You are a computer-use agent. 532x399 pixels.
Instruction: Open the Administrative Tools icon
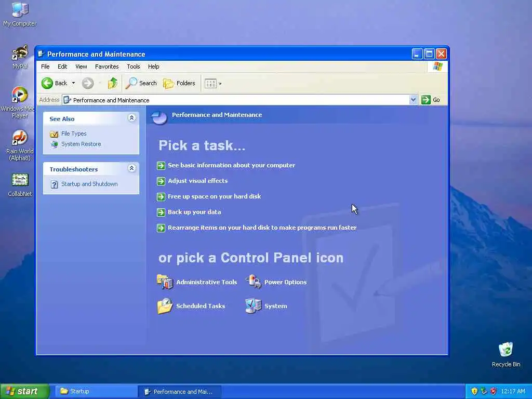[165, 282]
